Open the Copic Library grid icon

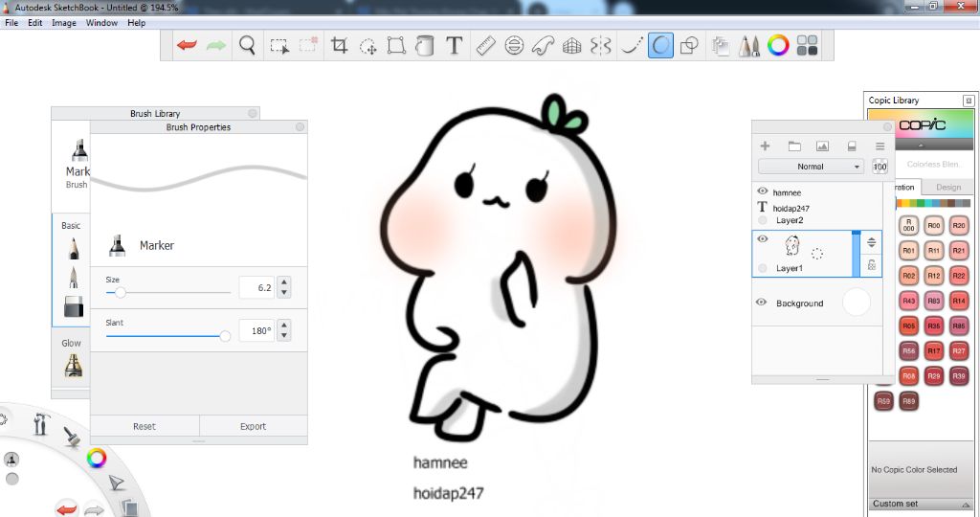point(807,45)
